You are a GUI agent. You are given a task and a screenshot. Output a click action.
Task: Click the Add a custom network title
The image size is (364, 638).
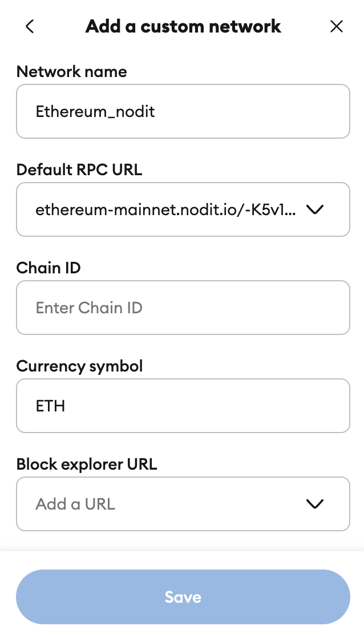[x=183, y=26]
